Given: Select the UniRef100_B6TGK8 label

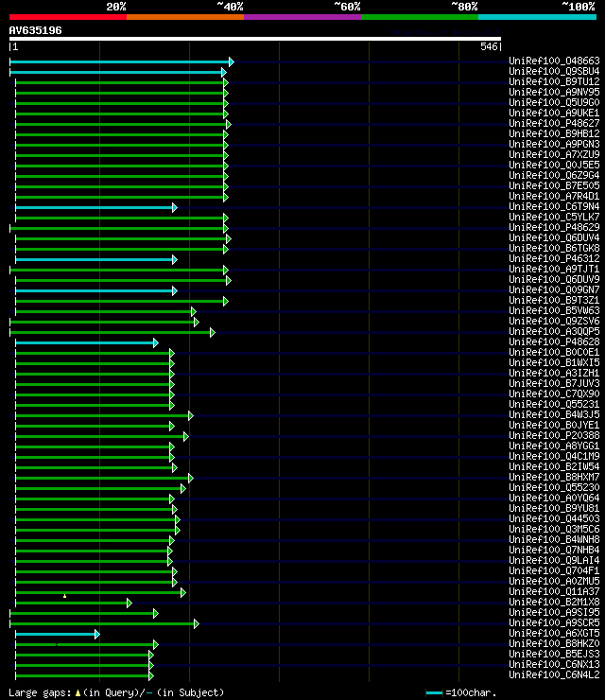Looking at the screenshot, I should tap(554, 248).
